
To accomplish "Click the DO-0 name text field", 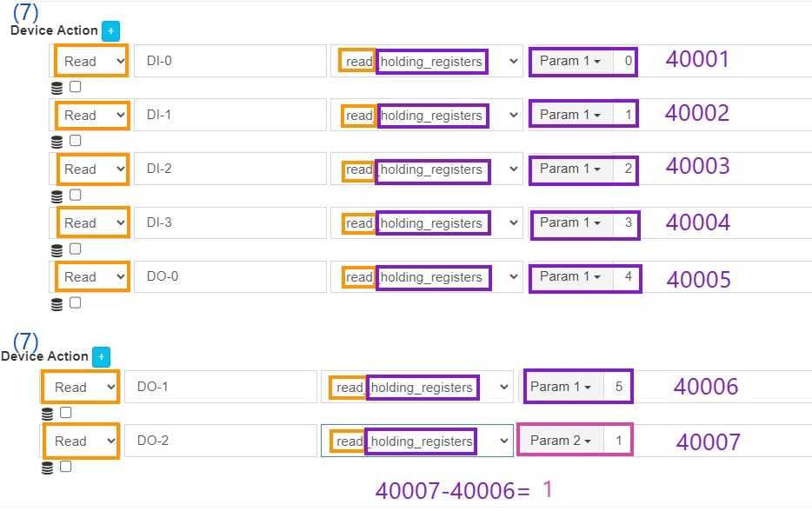I will 230,277.
